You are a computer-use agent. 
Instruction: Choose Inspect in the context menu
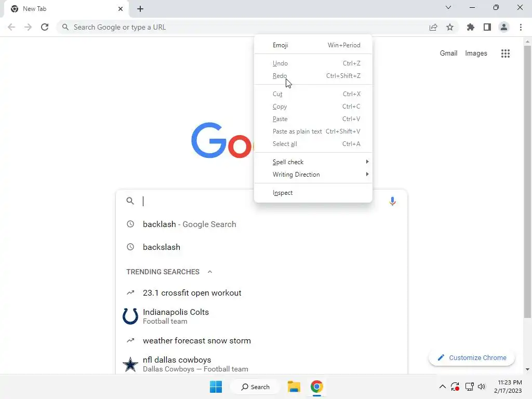(x=313, y=193)
